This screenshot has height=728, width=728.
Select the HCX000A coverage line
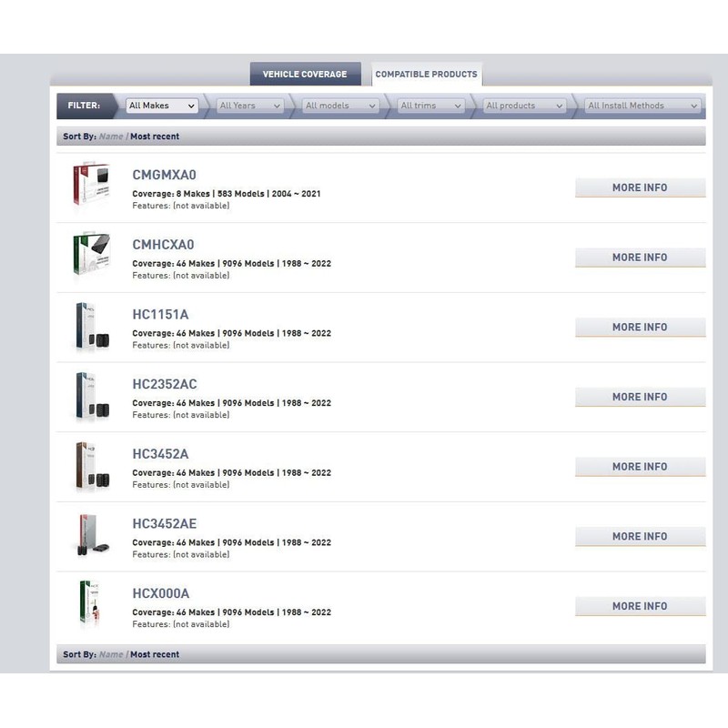click(232, 612)
